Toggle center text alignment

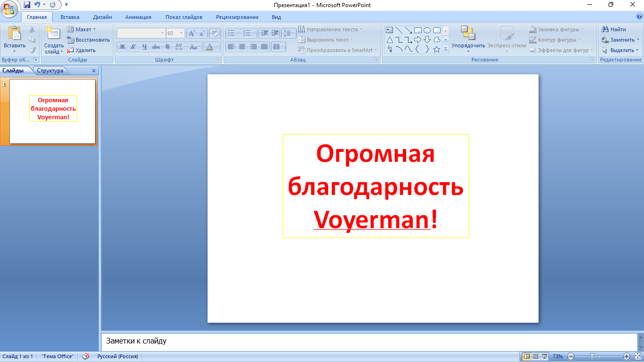tap(242, 47)
